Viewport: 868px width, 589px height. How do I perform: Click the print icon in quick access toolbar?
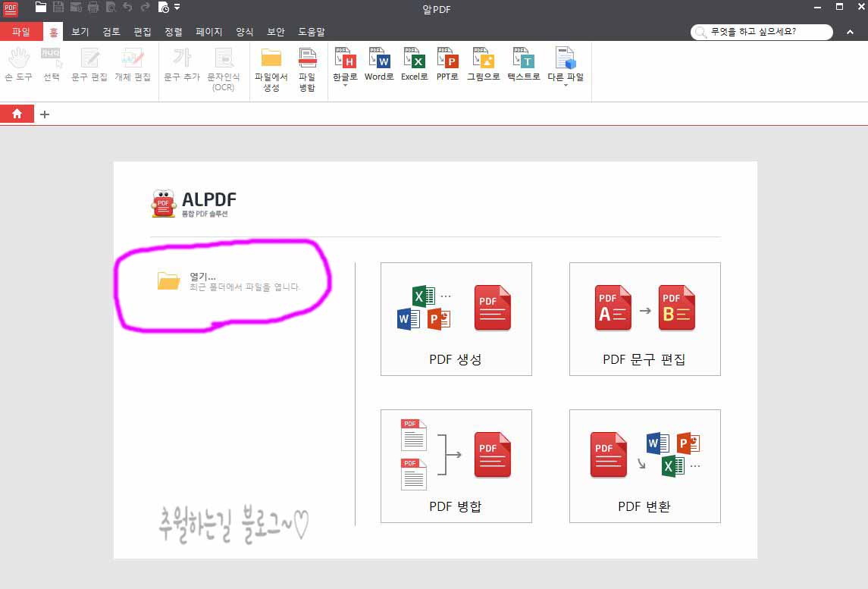[93, 7]
